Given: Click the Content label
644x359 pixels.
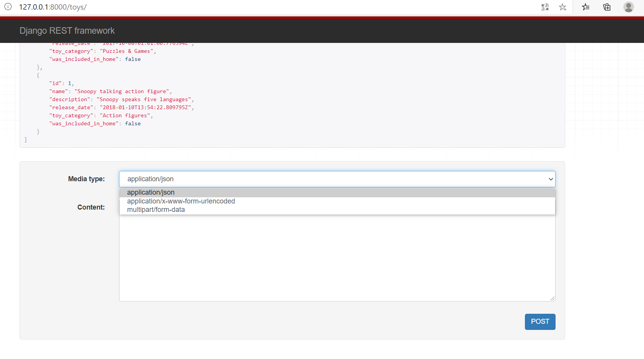Looking at the screenshot, I should click(91, 207).
